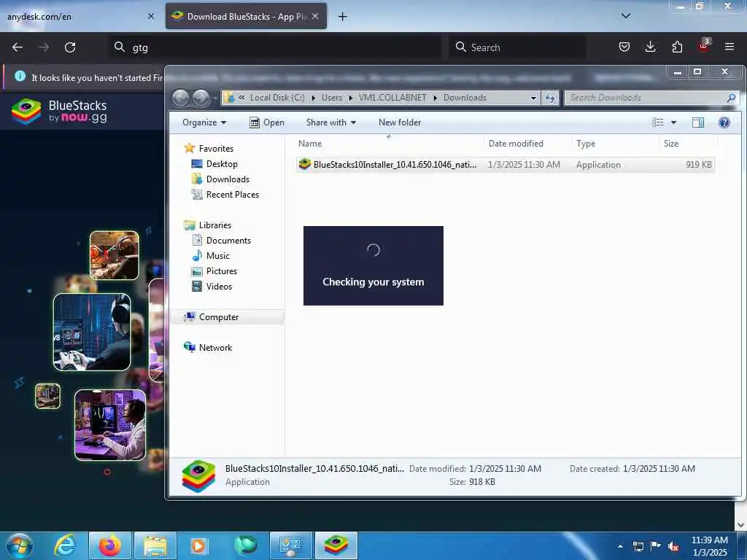Open Firefox extensions puzzle icon
Image resolution: width=747 pixels, height=560 pixels.
click(x=677, y=47)
